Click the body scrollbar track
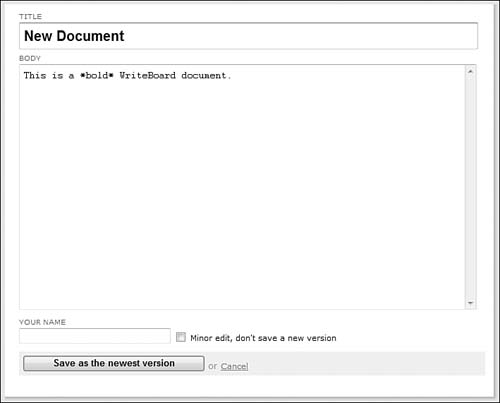Image resolution: width=500 pixels, height=403 pixels. (470, 187)
